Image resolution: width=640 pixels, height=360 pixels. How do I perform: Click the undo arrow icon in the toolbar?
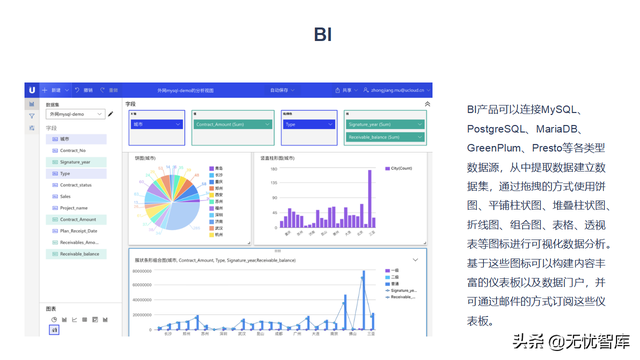[x=76, y=90]
